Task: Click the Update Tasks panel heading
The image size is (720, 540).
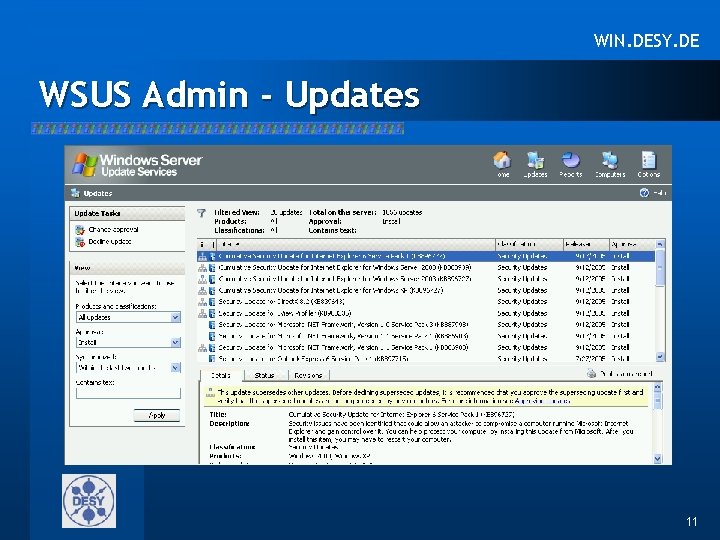Action: (x=97, y=214)
